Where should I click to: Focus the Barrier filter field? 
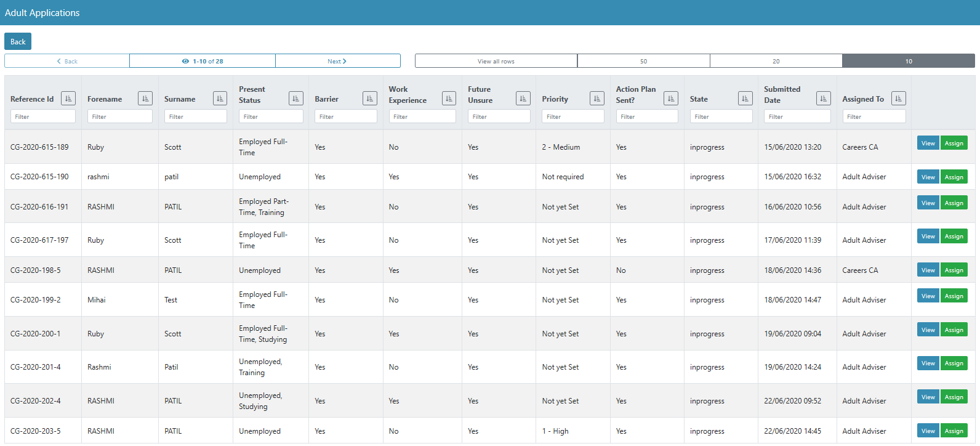pyautogui.click(x=346, y=116)
